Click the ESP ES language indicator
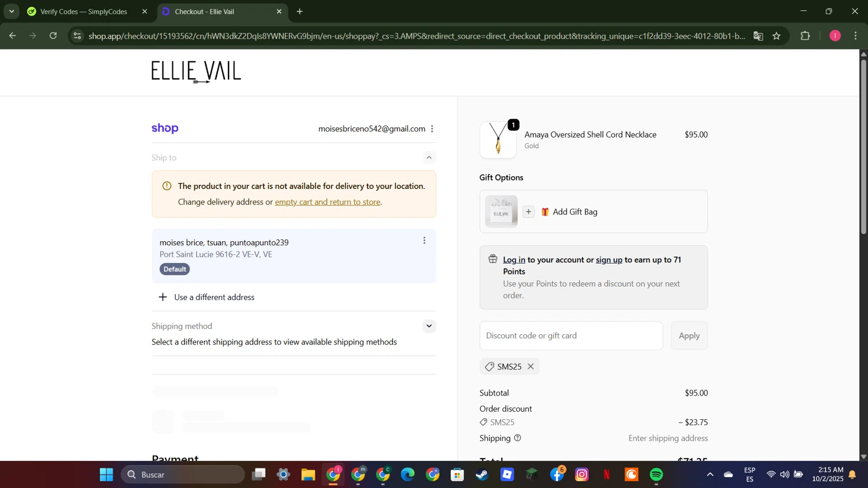Screen dimensions: 868x488 tap(749, 475)
